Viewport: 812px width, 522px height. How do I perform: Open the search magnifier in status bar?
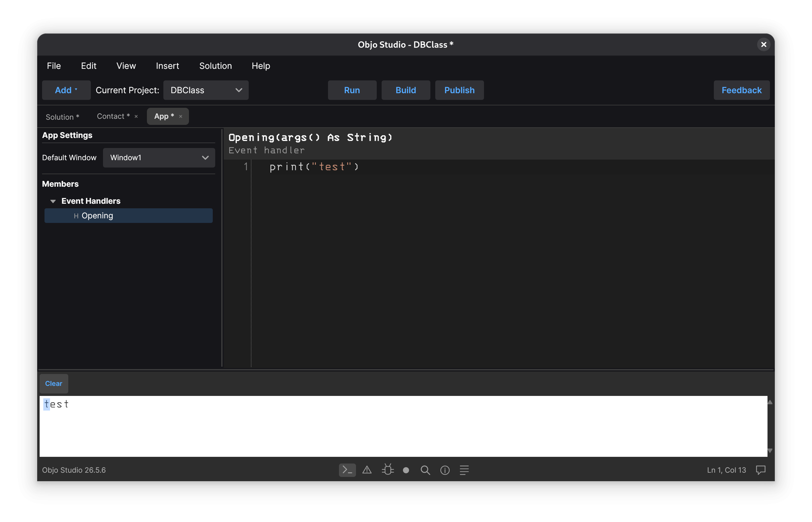coord(425,470)
